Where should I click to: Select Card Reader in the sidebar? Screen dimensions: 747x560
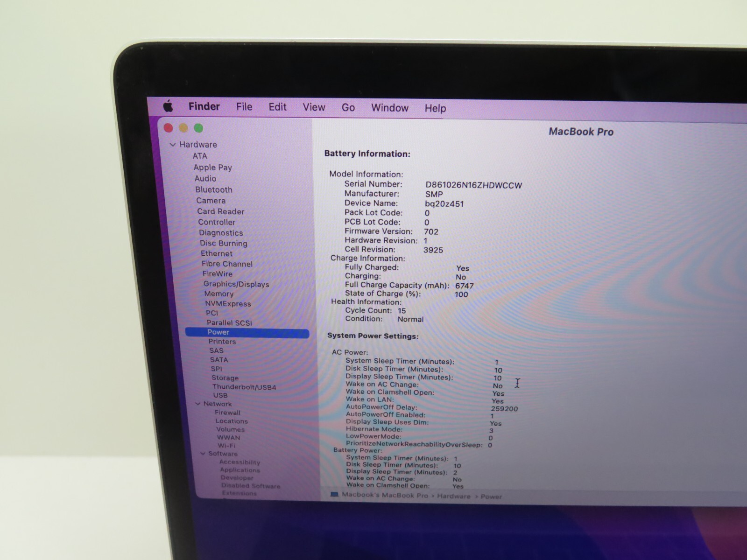[x=221, y=211]
